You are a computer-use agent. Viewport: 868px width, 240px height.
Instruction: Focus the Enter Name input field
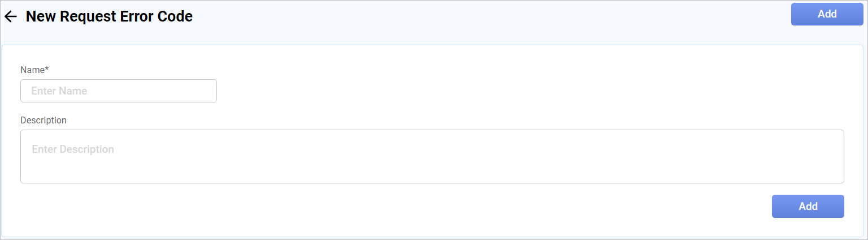tap(119, 91)
